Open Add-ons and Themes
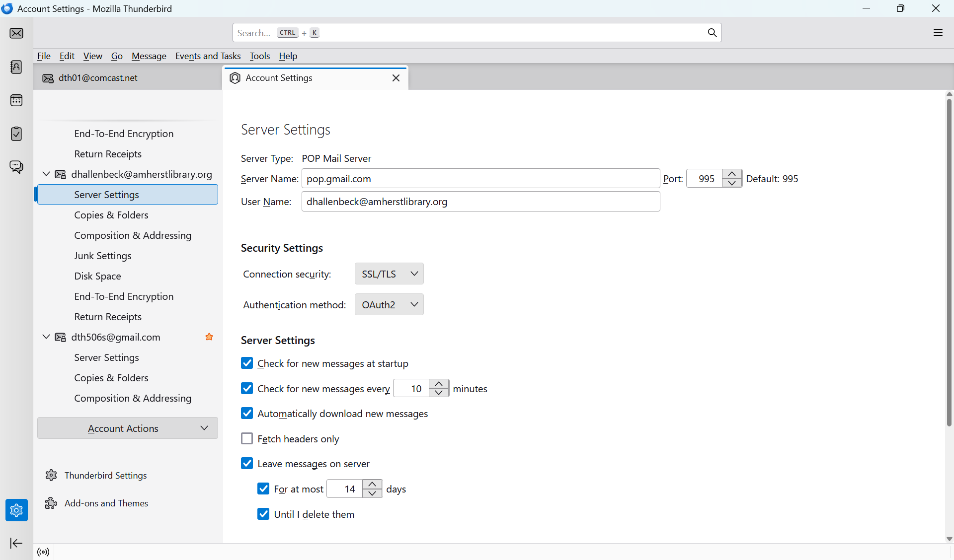Screen dimensions: 954x560 (106, 503)
